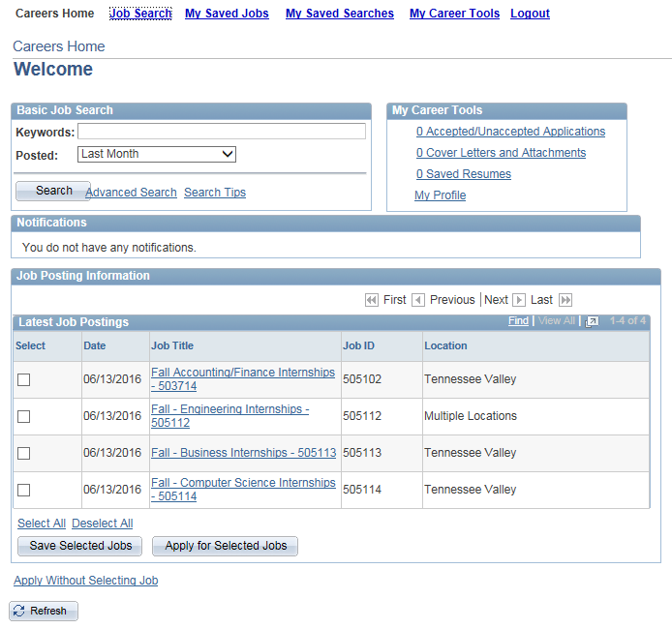
Task: Open the Job Search navigation link
Action: [x=140, y=14]
